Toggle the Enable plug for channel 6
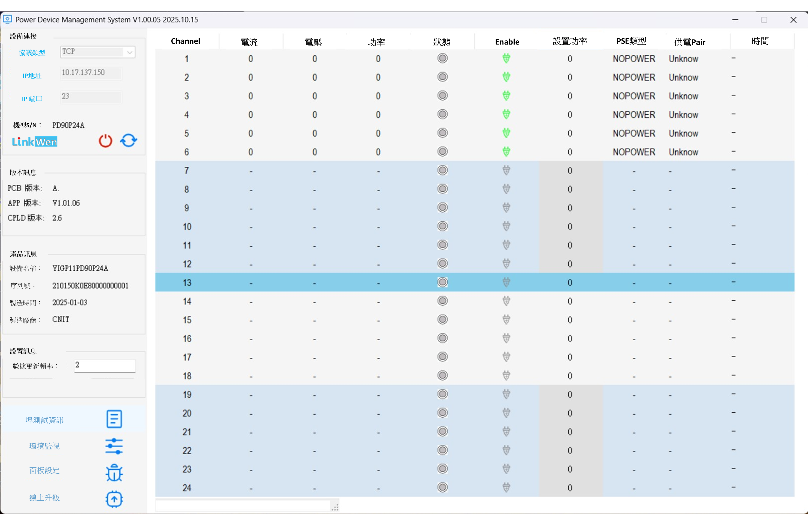808x532 pixels. click(506, 152)
